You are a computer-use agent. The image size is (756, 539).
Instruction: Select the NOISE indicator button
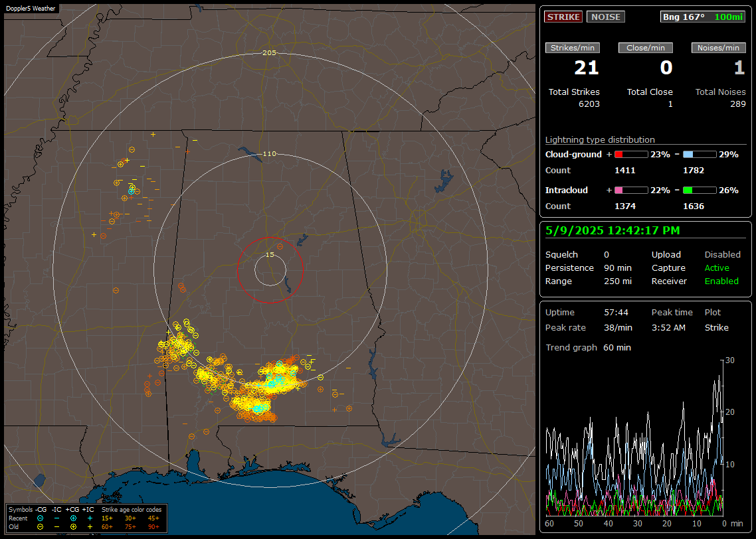606,17
